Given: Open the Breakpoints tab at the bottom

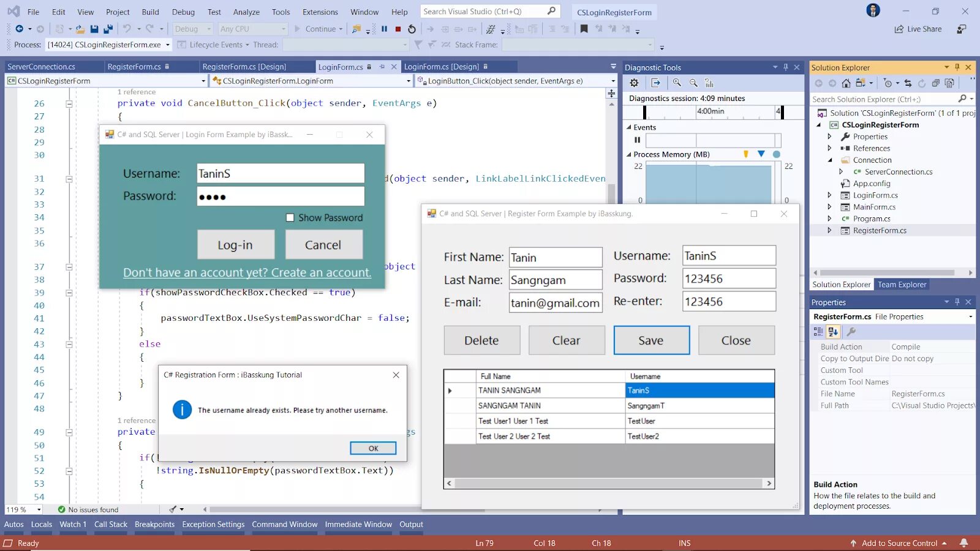Looking at the screenshot, I should 154,525.
